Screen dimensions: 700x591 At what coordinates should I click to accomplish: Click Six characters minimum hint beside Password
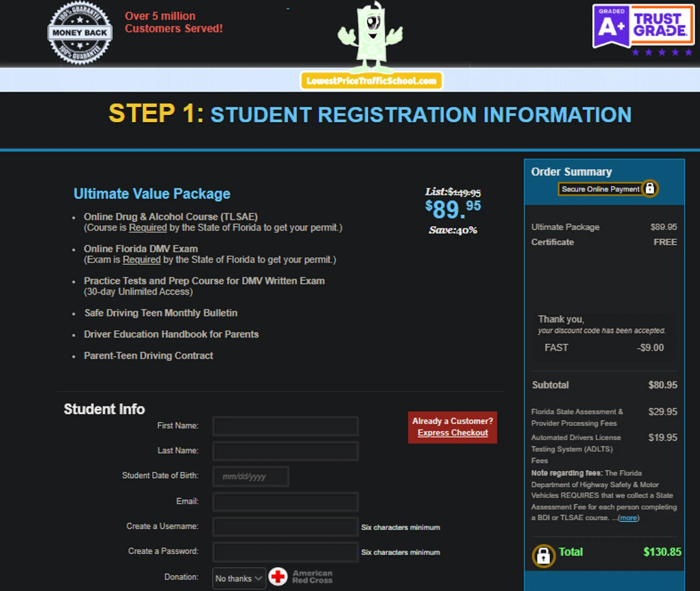click(400, 552)
